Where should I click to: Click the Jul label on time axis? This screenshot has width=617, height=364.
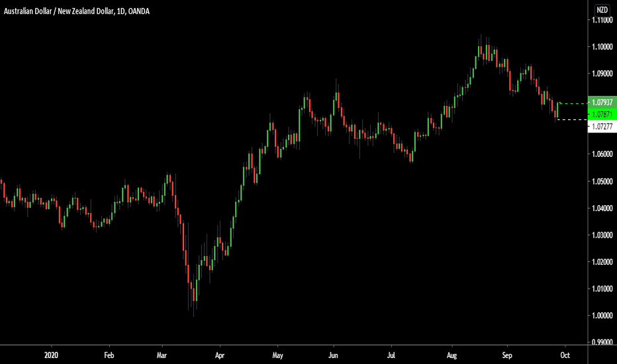coord(391,355)
